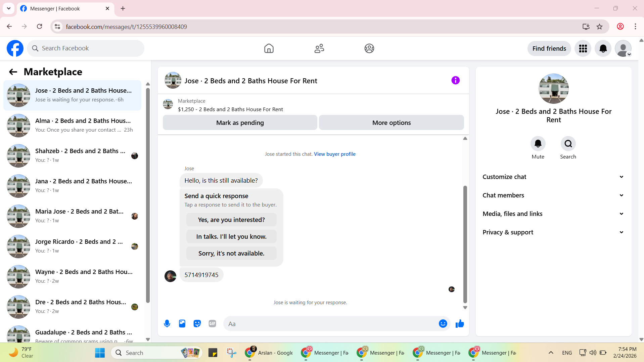This screenshot has height=362, width=644.
Task: Click the browser reload icon
Action: tap(40, 27)
